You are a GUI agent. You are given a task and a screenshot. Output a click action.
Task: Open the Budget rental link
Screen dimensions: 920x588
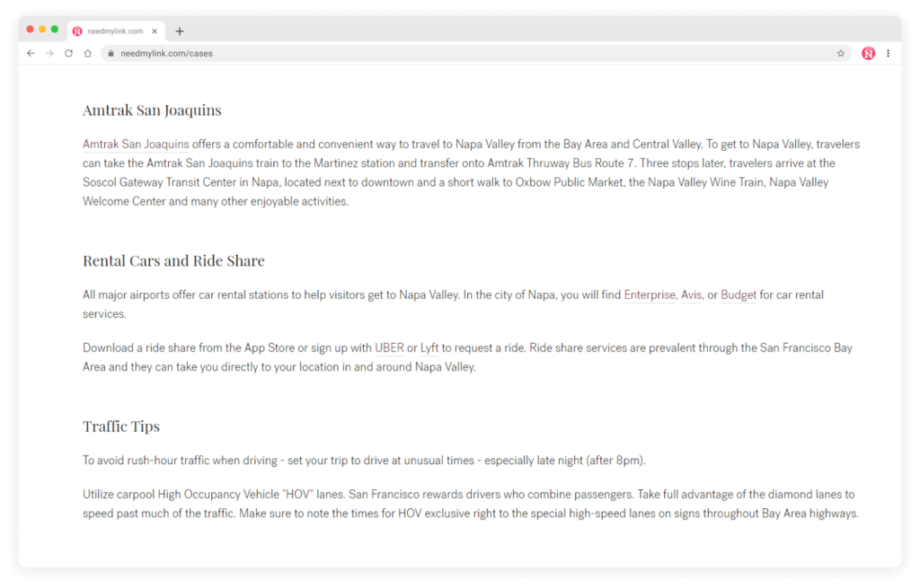point(739,294)
